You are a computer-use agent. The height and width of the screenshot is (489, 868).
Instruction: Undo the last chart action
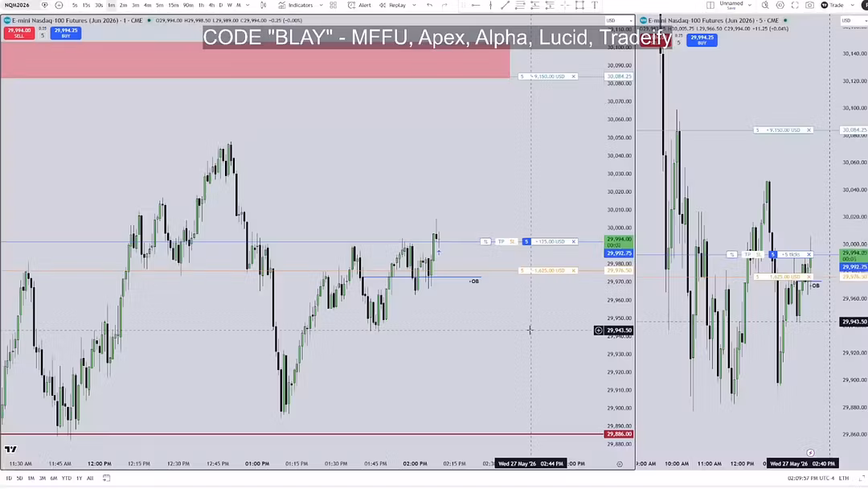(x=429, y=5)
